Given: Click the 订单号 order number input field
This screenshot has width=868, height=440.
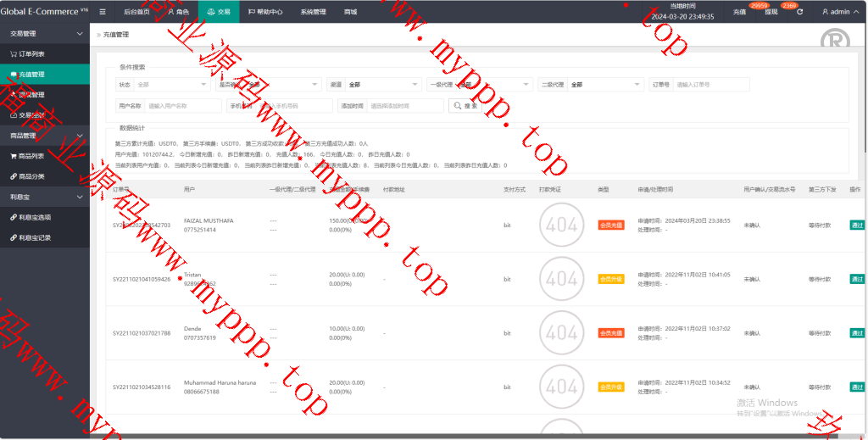Looking at the screenshot, I should [711, 85].
